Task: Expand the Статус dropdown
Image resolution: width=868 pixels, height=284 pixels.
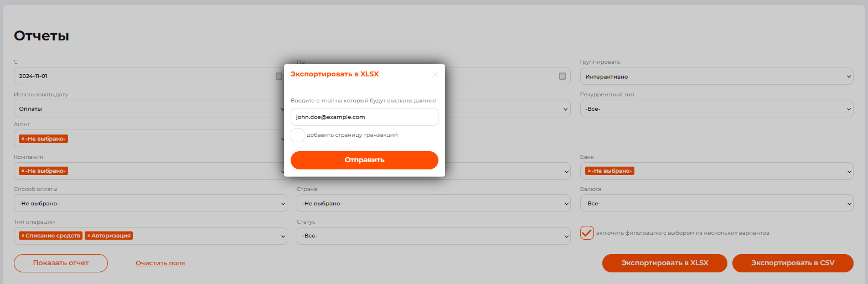Action: click(x=433, y=236)
